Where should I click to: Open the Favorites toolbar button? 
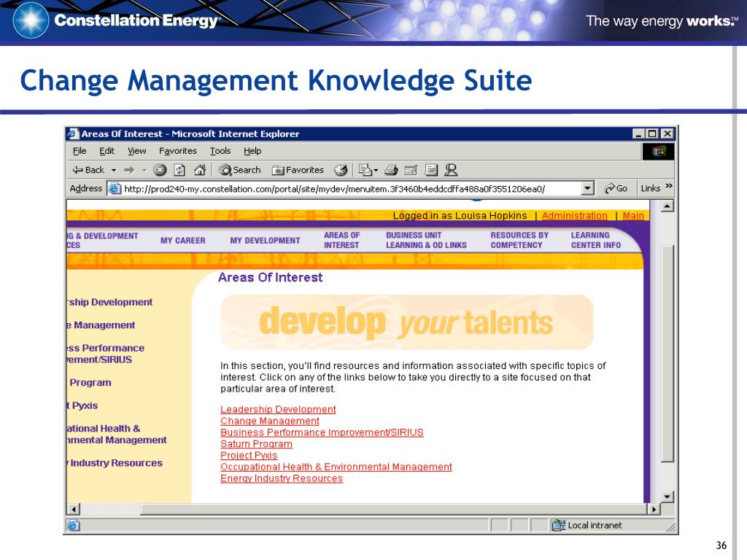click(298, 170)
